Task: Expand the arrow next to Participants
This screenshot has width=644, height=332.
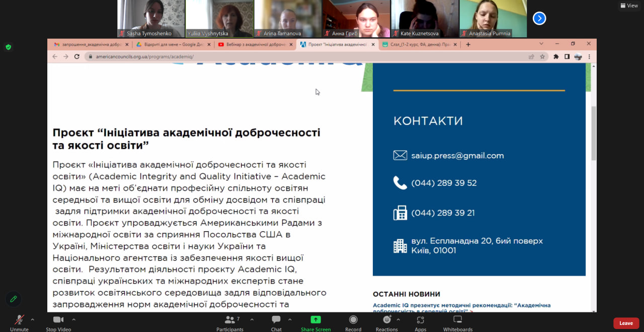Action: tap(252, 319)
